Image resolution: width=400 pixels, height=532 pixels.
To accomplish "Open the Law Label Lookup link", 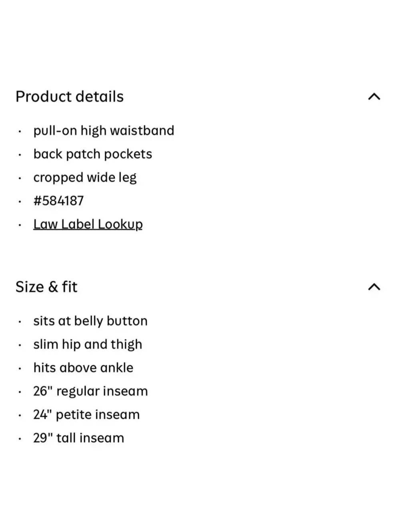I will [88, 224].
